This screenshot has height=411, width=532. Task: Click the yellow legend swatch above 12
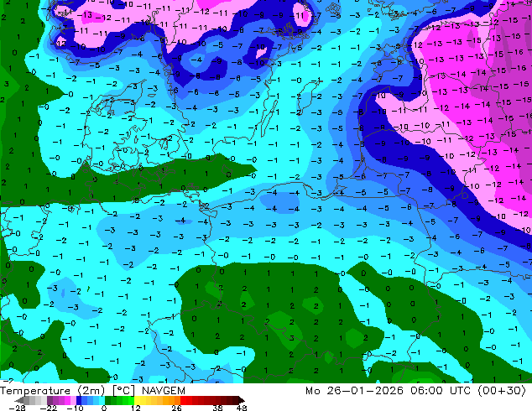pyautogui.click(x=137, y=400)
